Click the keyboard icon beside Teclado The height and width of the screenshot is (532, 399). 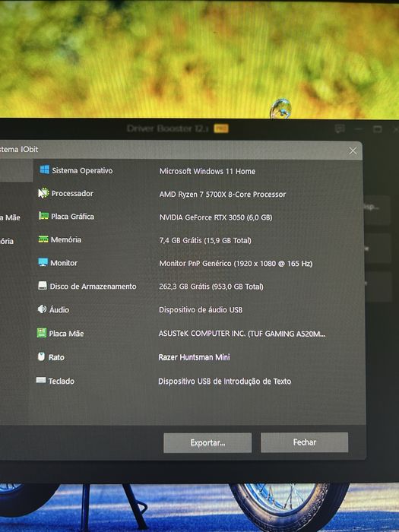coord(41,380)
